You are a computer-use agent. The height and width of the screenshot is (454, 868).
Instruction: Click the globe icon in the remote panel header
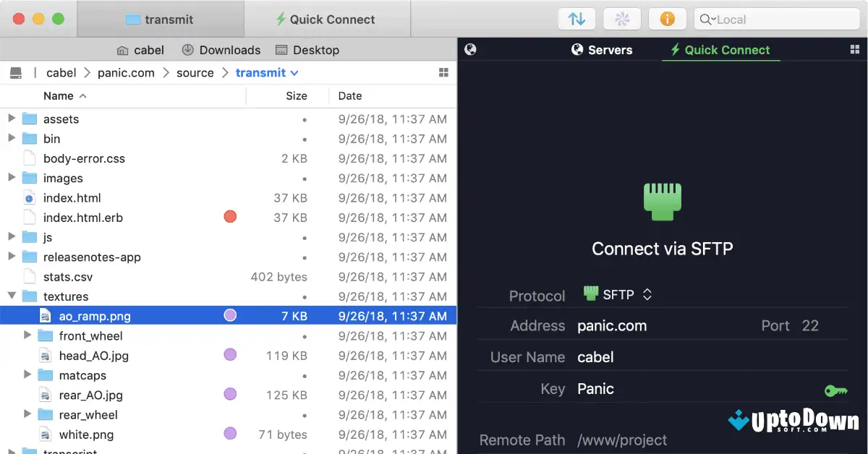pos(470,49)
